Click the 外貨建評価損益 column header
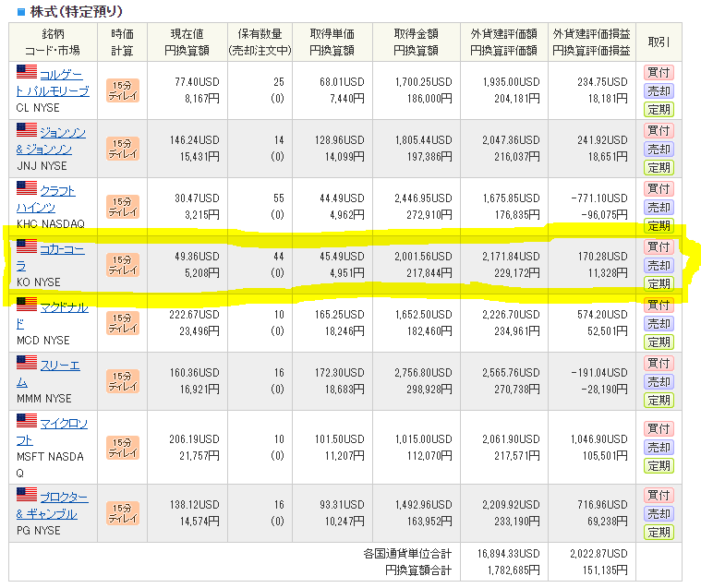701x588 pixels. 591,42
